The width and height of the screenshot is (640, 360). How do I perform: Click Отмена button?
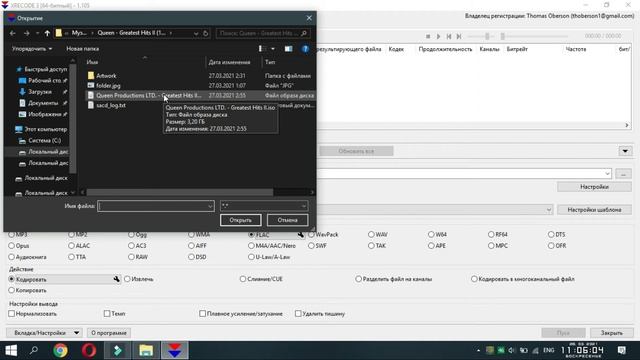coord(287,220)
